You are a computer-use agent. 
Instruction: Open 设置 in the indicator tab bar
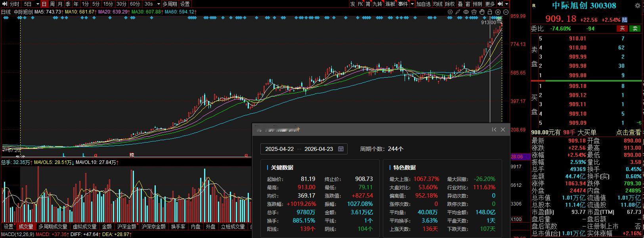8,227
